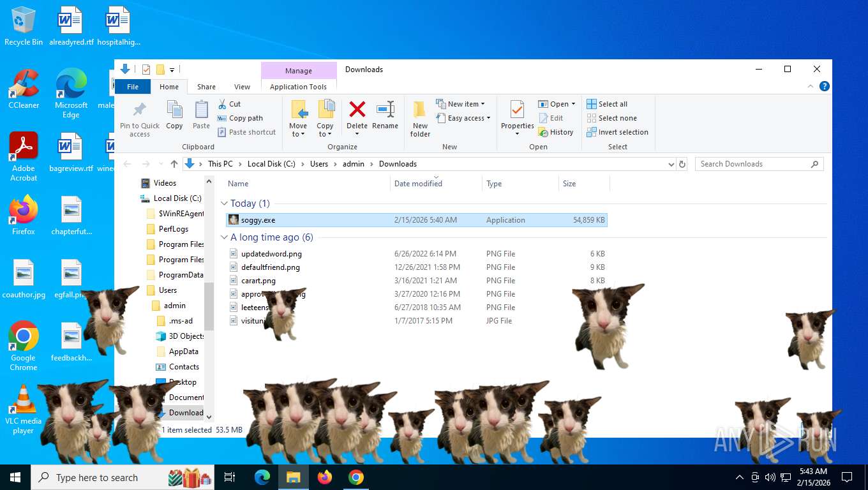Select soggy.exe in file list

417,220
